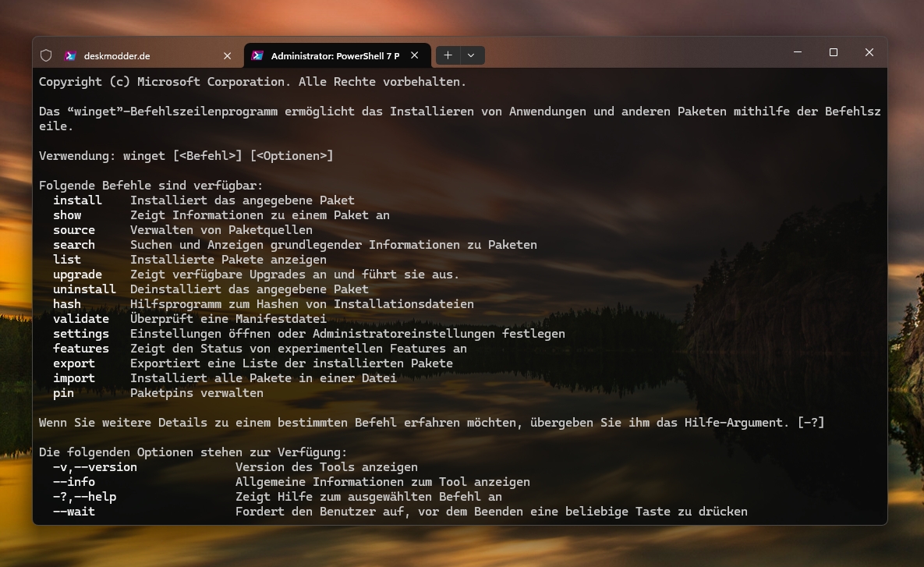Click the 'install' command text
Viewport: 924px width, 567px height.
[77, 200]
